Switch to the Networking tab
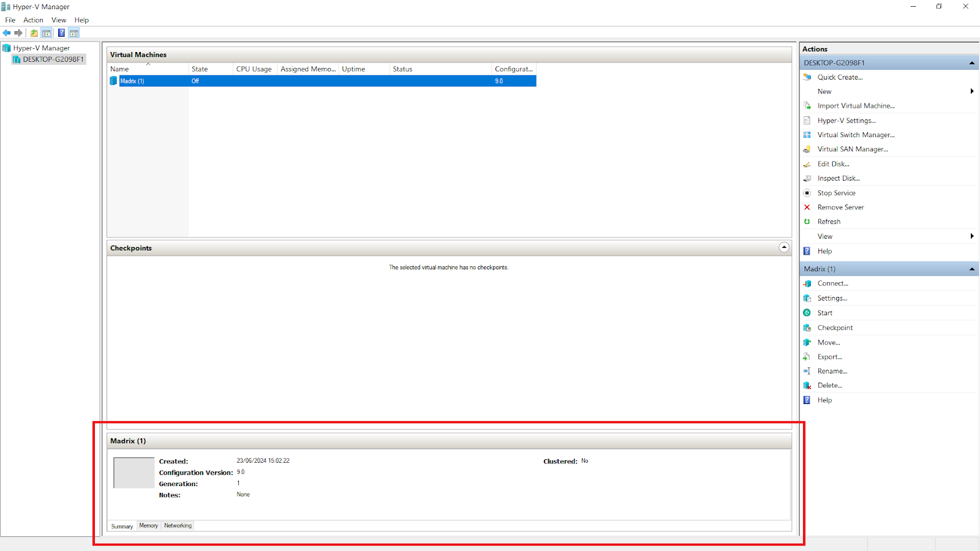 tap(178, 525)
